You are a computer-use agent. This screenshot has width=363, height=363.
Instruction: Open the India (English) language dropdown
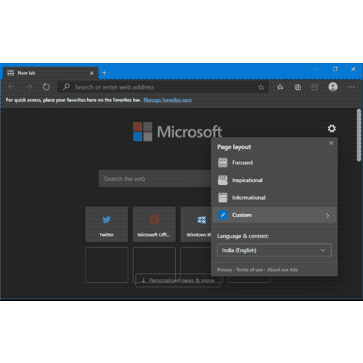coord(274,250)
